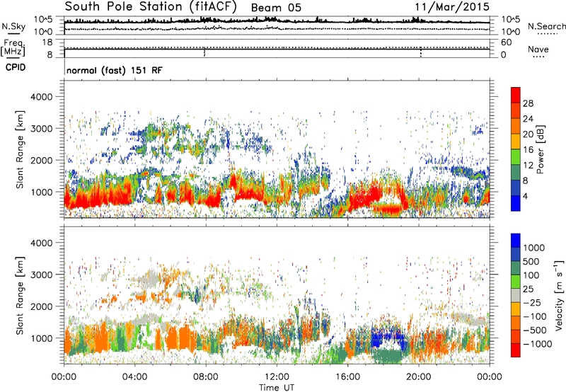Click the 'N.Search' legend label

click(546, 26)
